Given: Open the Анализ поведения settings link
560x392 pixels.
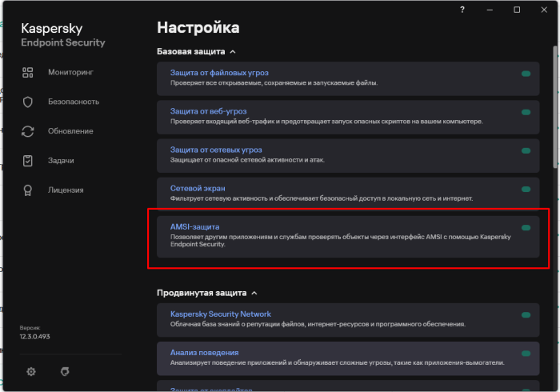Looking at the screenshot, I should [x=204, y=352].
